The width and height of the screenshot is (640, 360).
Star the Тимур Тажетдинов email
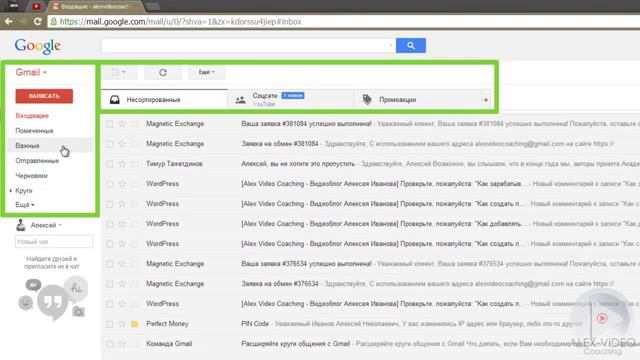point(122,164)
